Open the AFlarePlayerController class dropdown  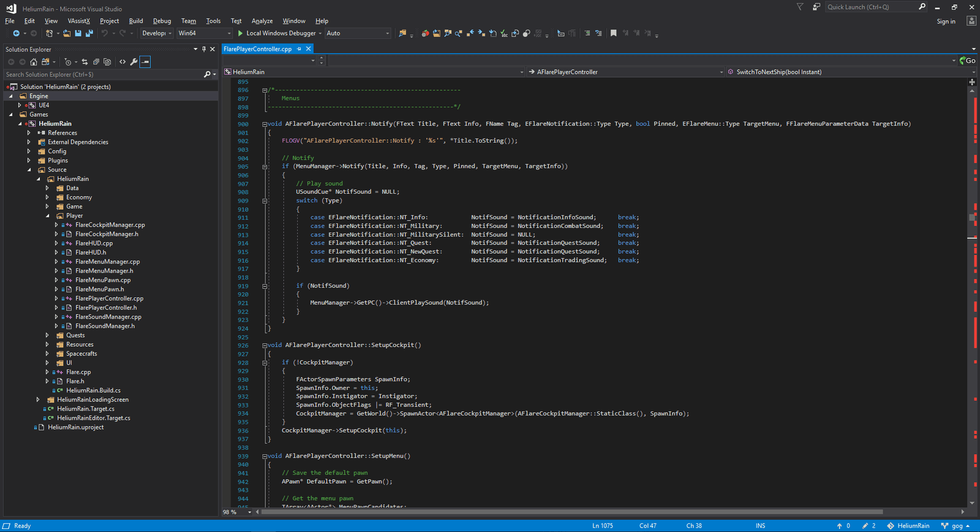coord(626,72)
